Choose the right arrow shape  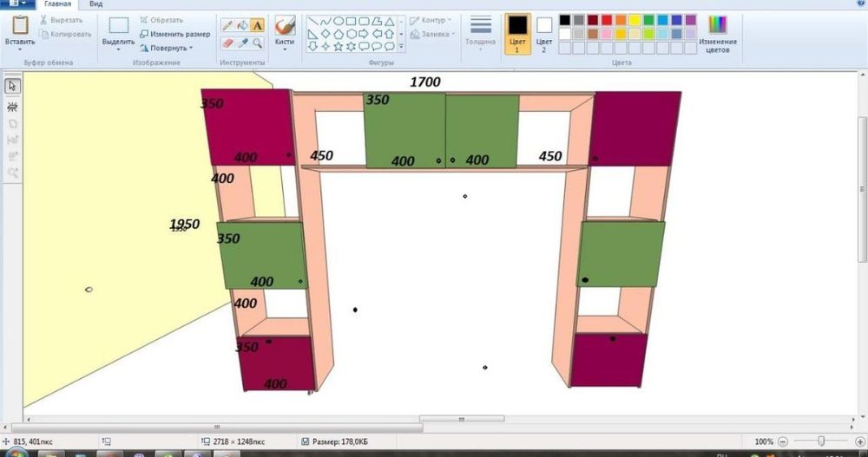coord(364,35)
